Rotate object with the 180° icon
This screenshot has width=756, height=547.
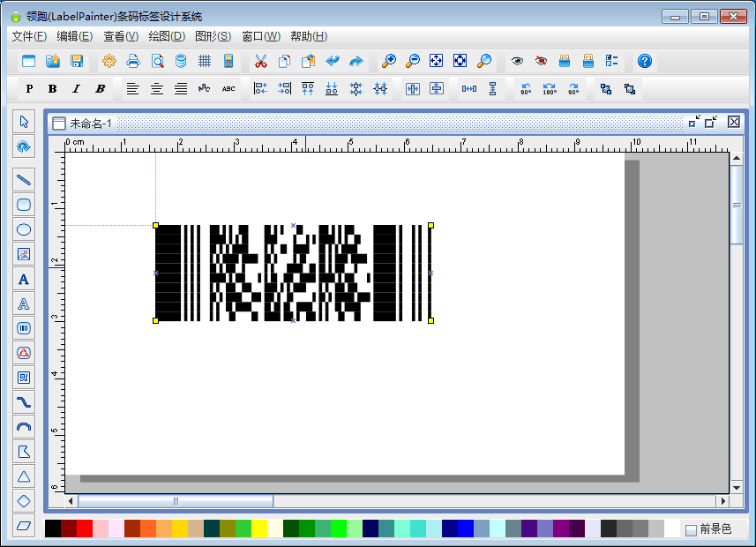tap(550, 89)
